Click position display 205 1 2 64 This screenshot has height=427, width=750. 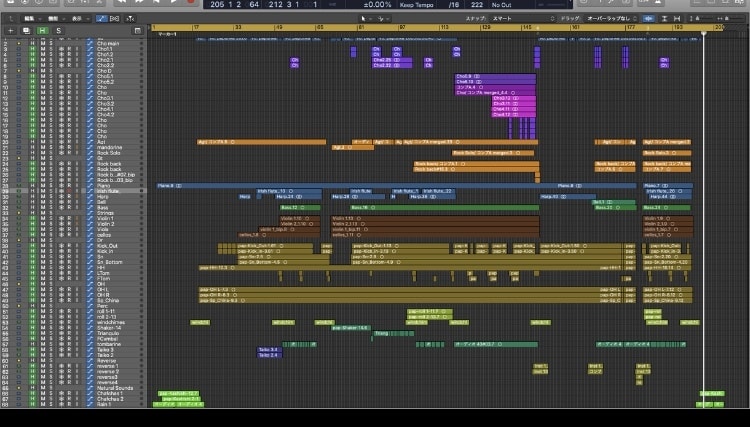pos(234,4)
